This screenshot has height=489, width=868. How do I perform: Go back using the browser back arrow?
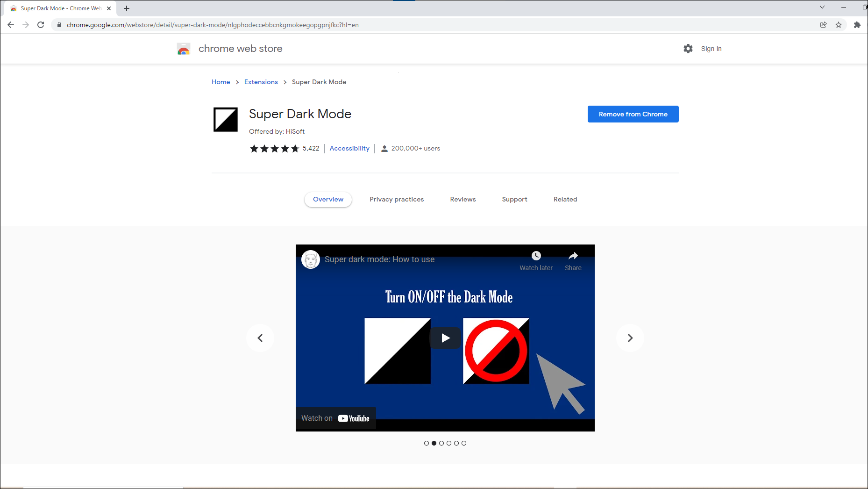click(x=11, y=25)
